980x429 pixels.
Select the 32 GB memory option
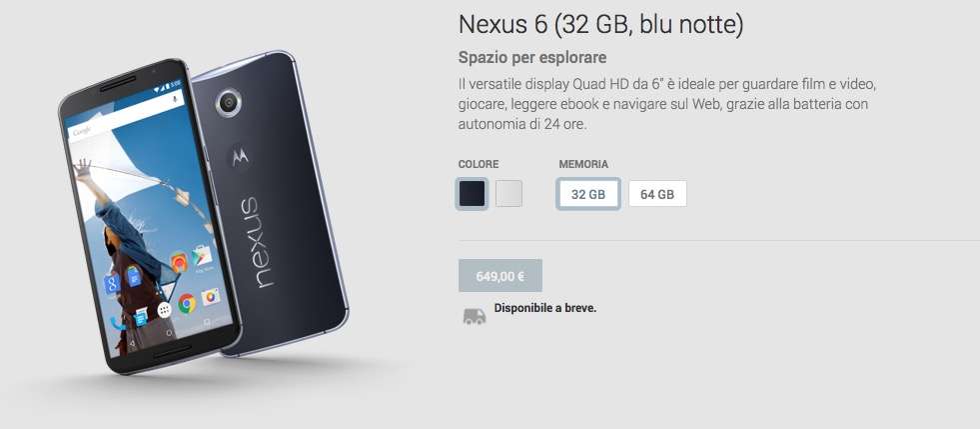(x=588, y=194)
